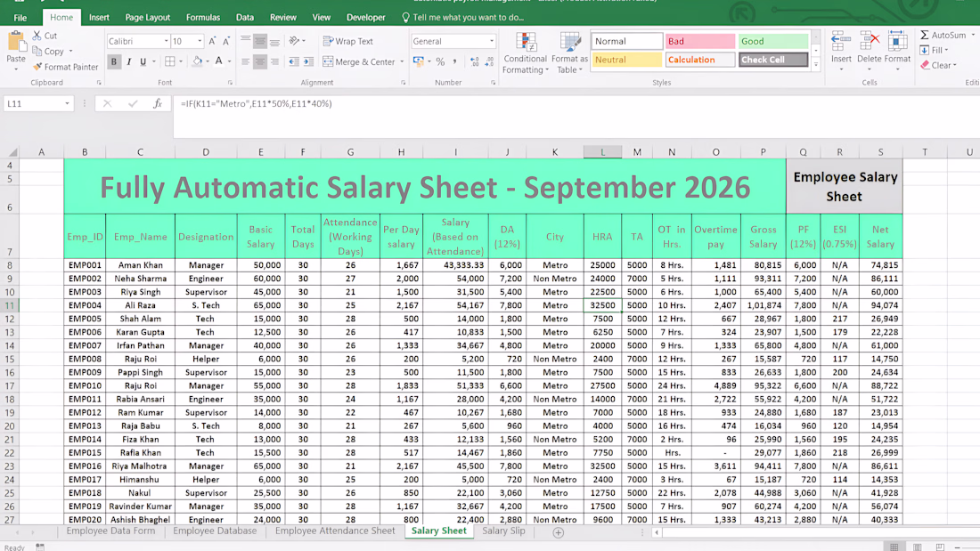The height and width of the screenshot is (551, 980).
Task: Toggle Underline formatting
Action: (x=143, y=61)
